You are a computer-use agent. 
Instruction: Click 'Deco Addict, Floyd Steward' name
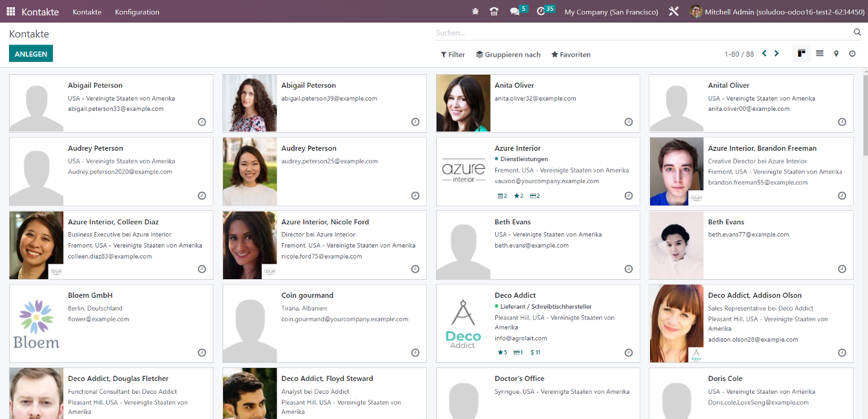[x=327, y=378]
